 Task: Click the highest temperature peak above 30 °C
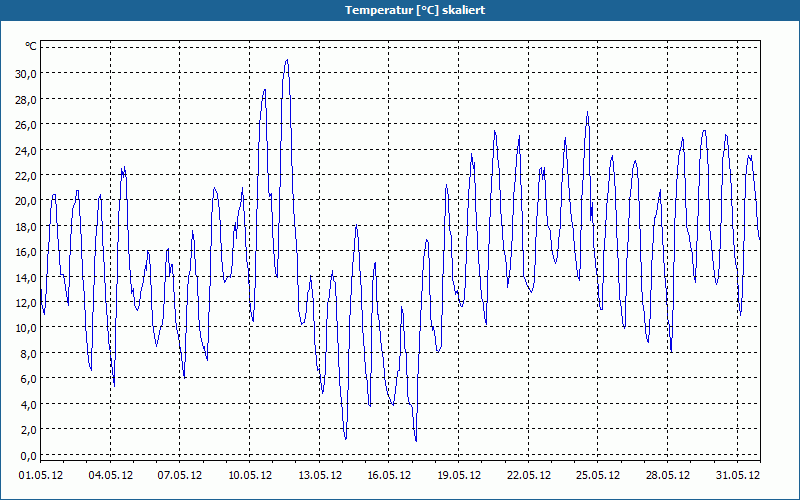287,60
